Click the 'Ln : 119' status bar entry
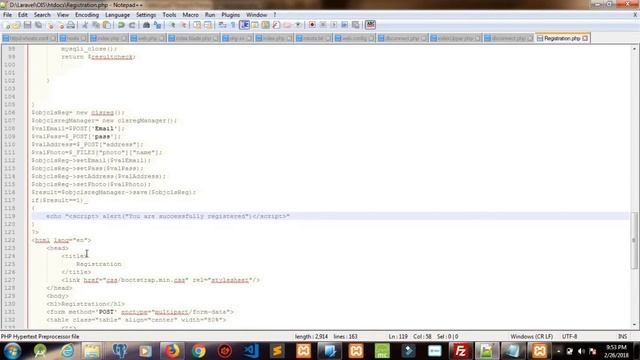This screenshot has width=640, height=360. coord(398,337)
